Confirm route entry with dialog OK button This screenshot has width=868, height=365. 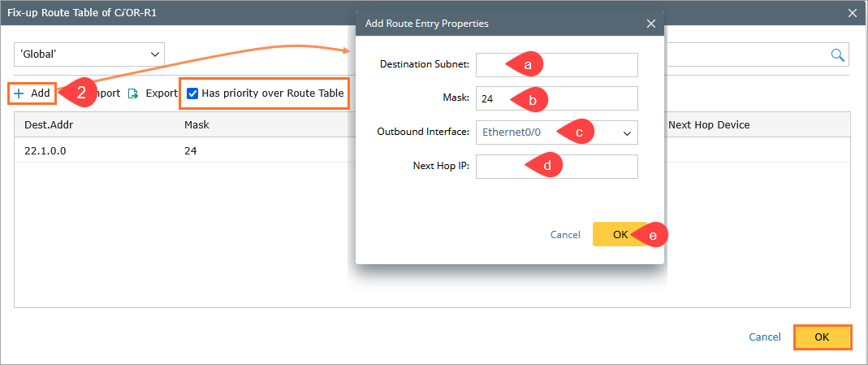620,234
